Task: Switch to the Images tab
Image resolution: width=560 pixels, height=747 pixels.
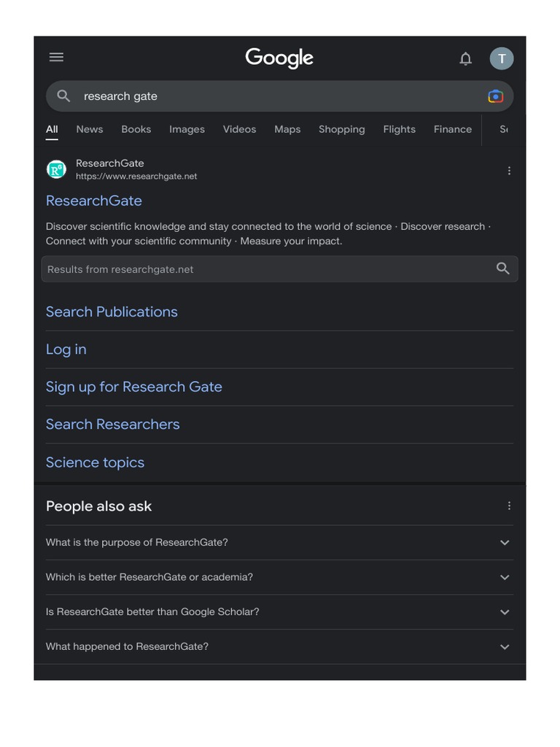Action: (187, 129)
